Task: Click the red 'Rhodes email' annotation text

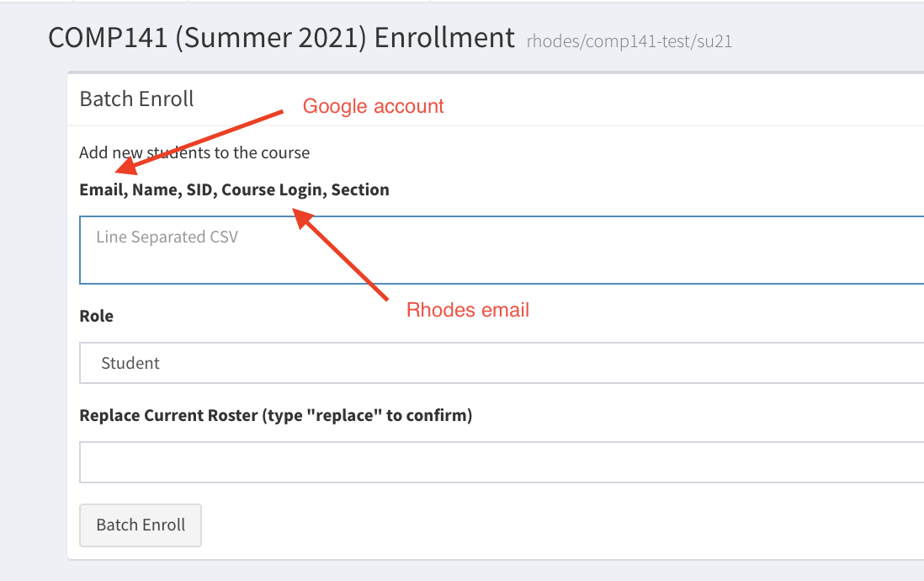Action: 468,310
